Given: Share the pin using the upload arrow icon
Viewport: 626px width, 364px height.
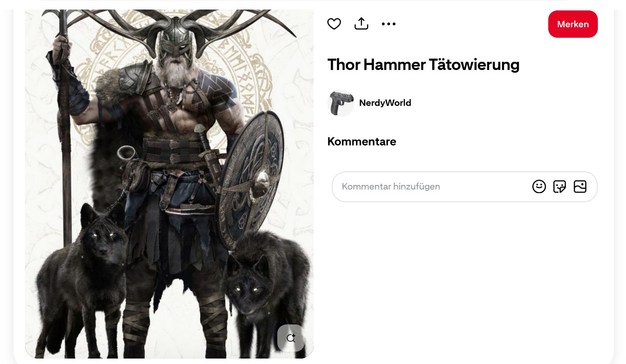Looking at the screenshot, I should click(361, 24).
